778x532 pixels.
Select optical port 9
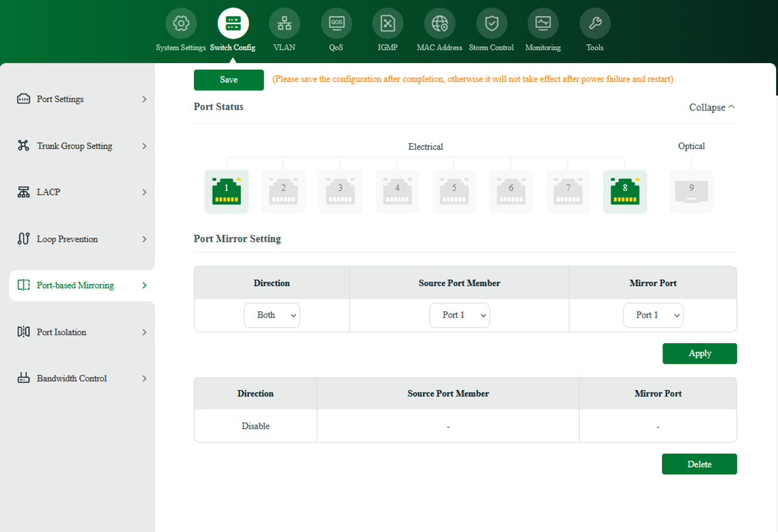(x=691, y=191)
